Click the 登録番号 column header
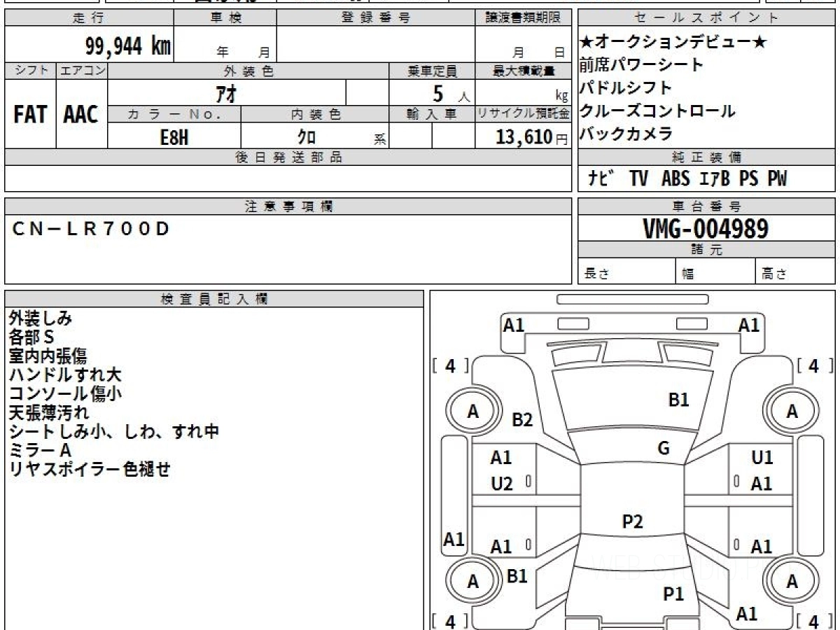 (x=376, y=18)
